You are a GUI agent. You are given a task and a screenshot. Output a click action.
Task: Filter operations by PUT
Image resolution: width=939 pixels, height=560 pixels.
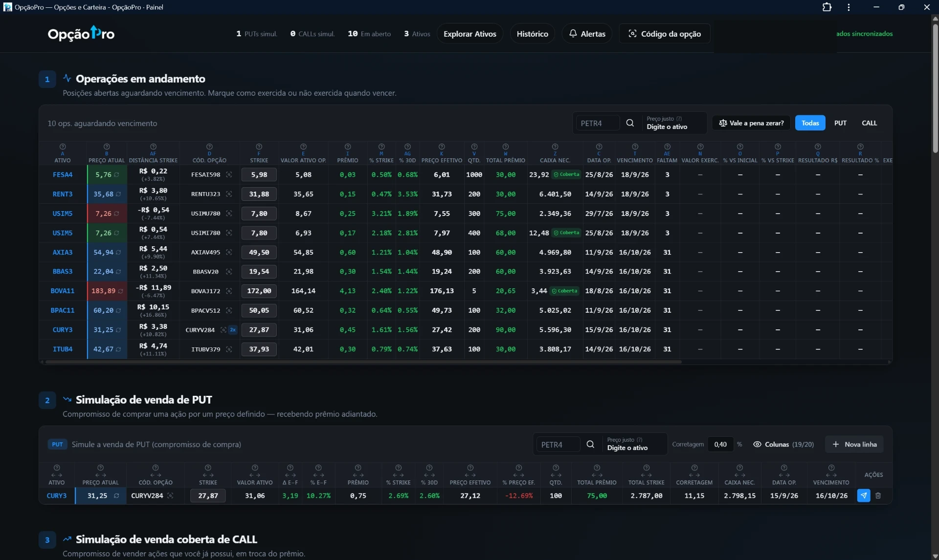[x=841, y=123]
